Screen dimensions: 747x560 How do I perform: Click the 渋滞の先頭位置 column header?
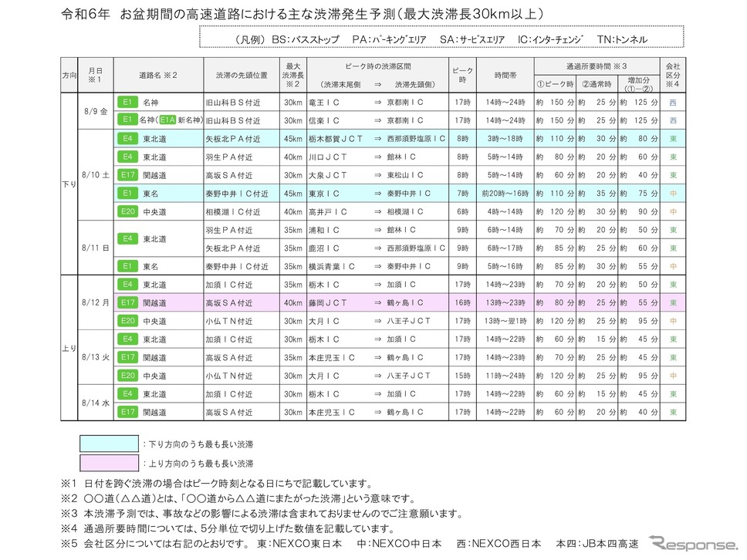pyautogui.click(x=237, y=76)
